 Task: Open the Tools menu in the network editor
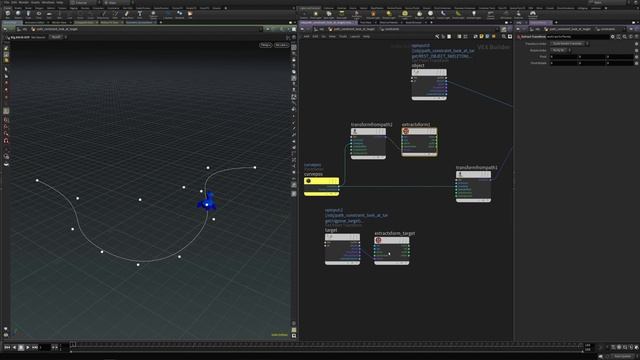coord(343,36)
